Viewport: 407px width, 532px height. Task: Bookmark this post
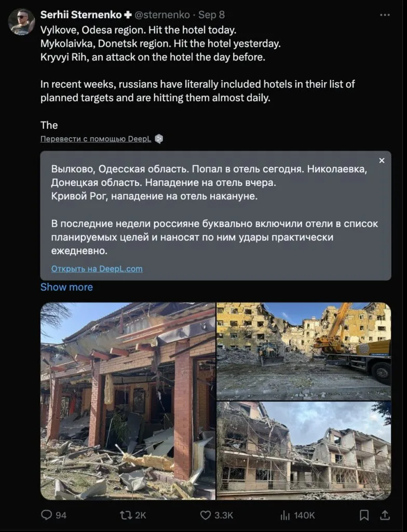364,515
